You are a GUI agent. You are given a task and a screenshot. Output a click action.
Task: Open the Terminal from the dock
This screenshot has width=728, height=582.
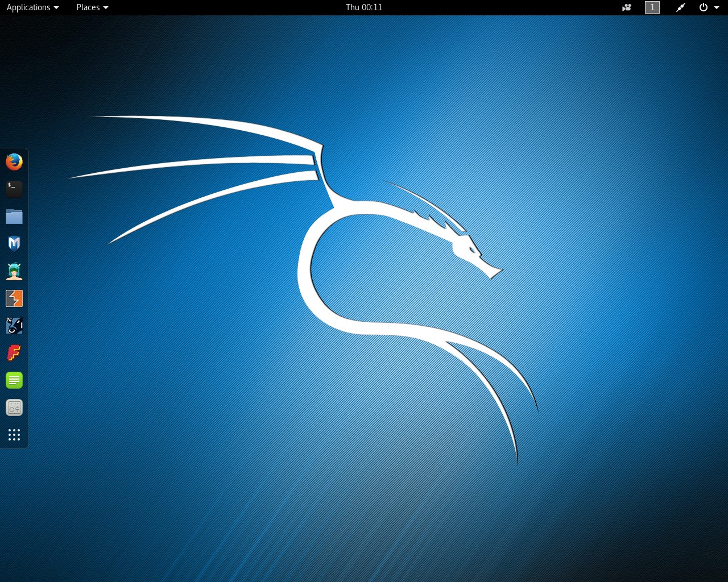coord(14,189)
